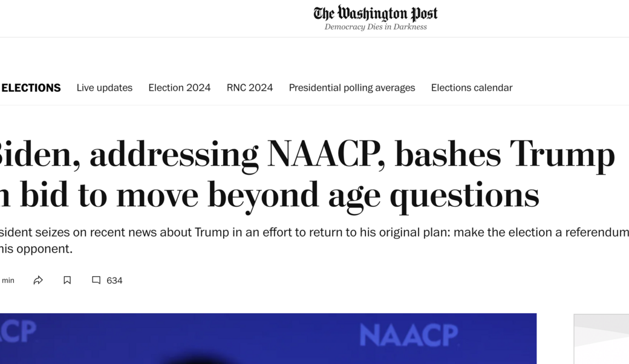Click the dark silhouette in the photo
This screenshot has height=364, width=629.
coord(200,359)
